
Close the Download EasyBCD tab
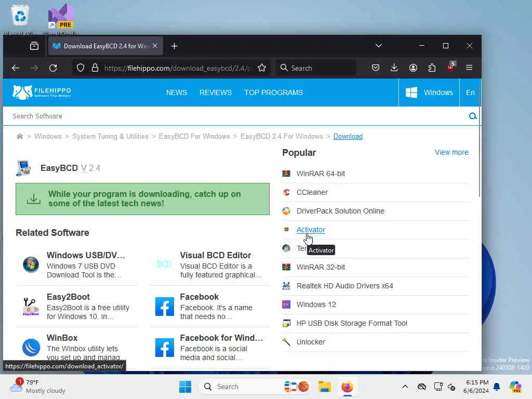point(155,46)
